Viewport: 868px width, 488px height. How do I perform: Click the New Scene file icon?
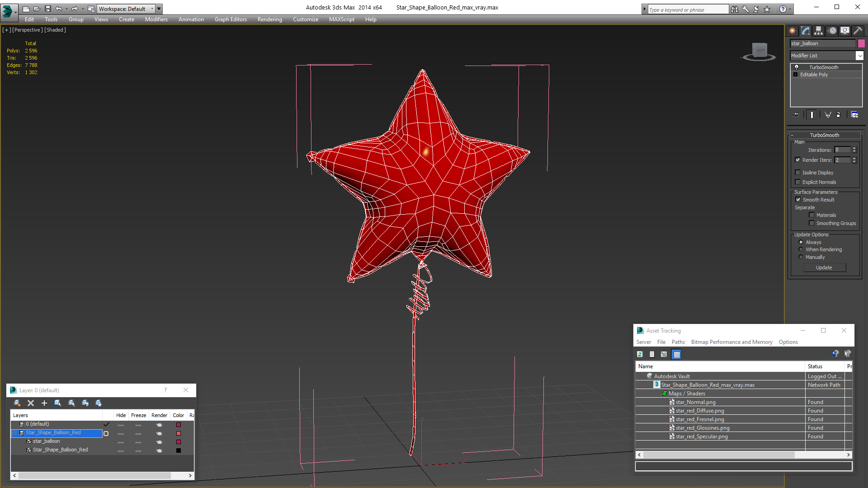pos(26,9)
